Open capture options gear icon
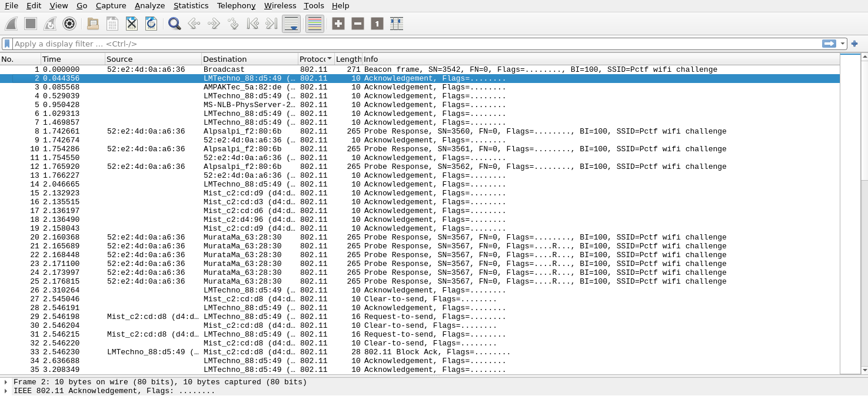The image size is (868, 399). pos(69,24)
